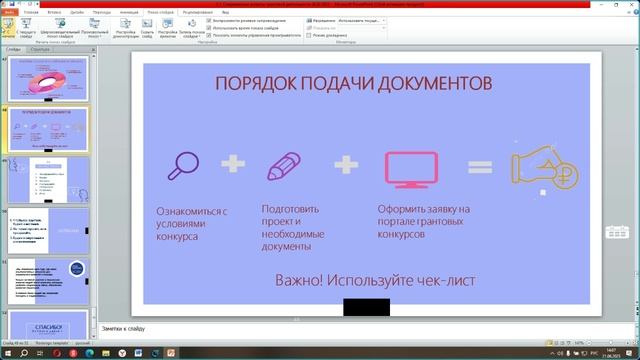Switch to the Вид ribbon tab
Screen dimensions: 640x360
225,12
